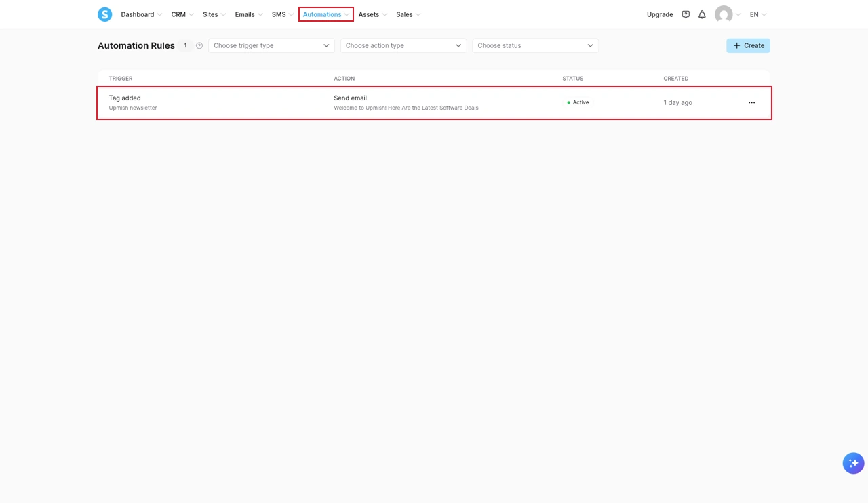The height and width of the screenshot is (503, 868).
Task: Click the Upmish newsletter tag name
Action: click(133, 108)
